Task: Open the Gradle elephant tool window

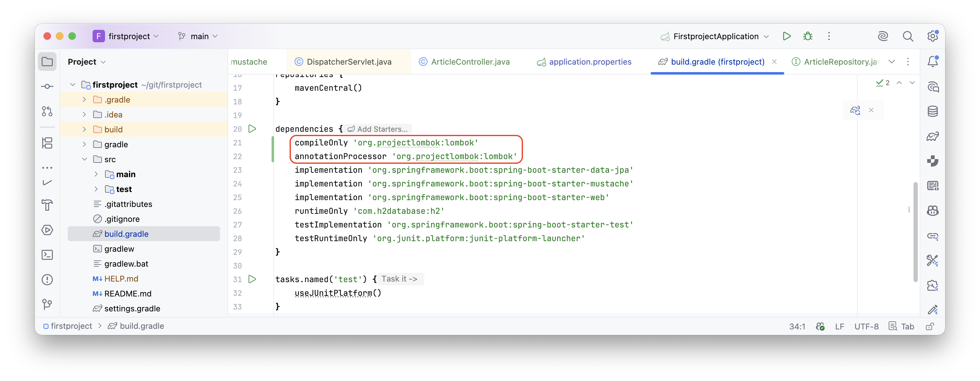Action: [932, 136]
